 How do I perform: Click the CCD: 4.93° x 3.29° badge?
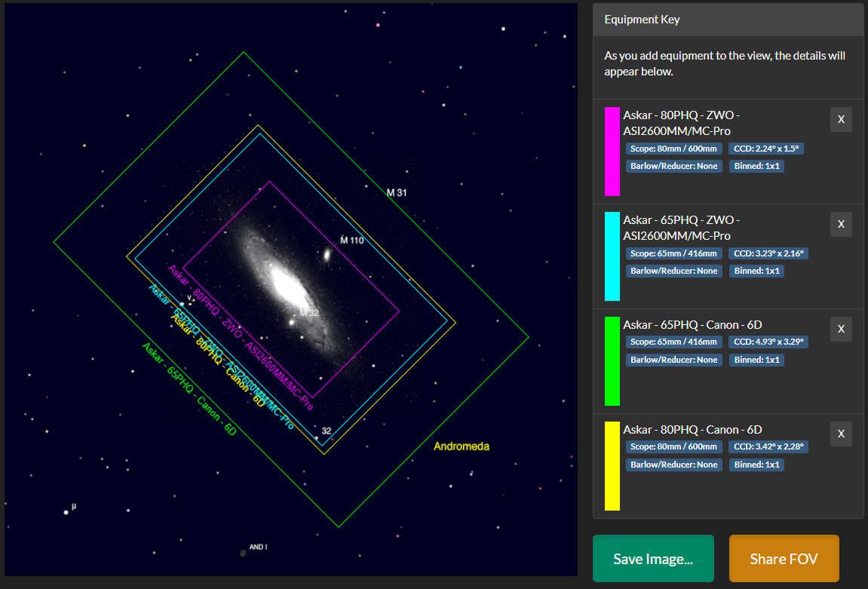click(768, 342)
